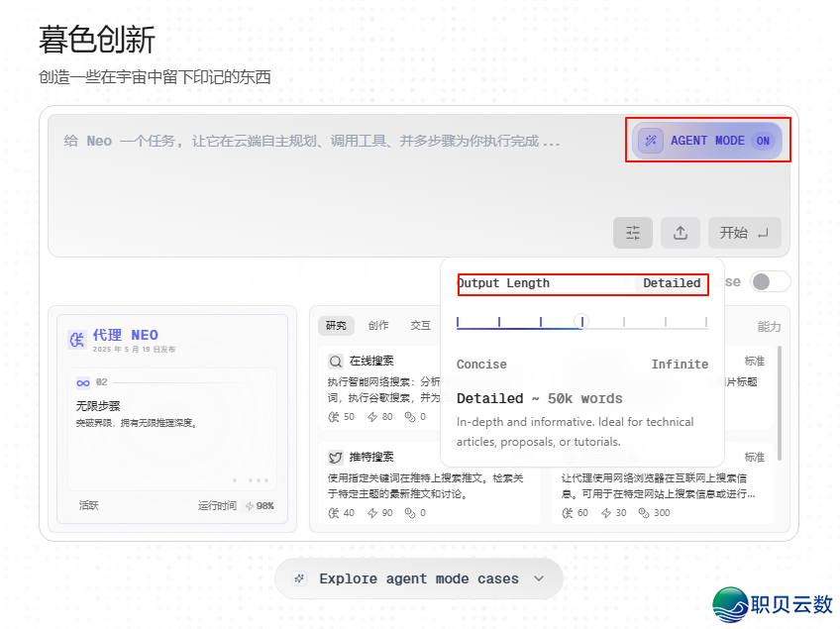Click the magic wand icon in Agent Mode

tap(651, 141)
